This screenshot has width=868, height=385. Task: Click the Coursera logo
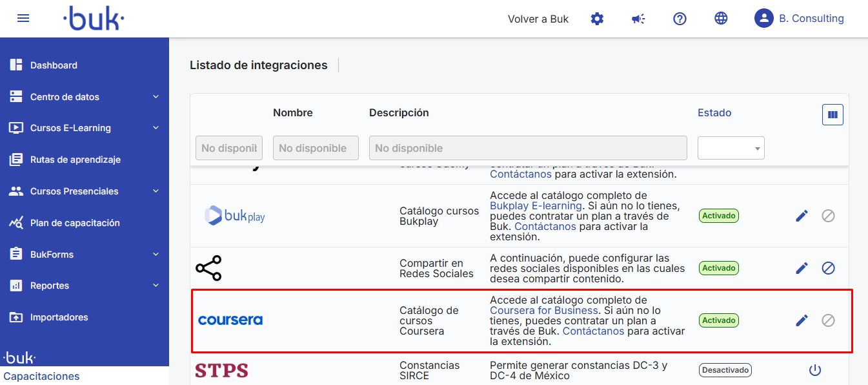tap(230, 320)
